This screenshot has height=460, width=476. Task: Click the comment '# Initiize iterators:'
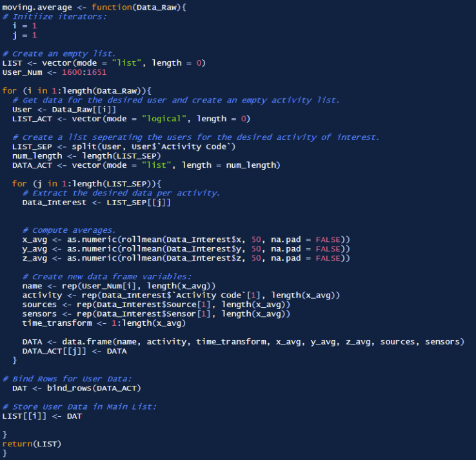55,17
